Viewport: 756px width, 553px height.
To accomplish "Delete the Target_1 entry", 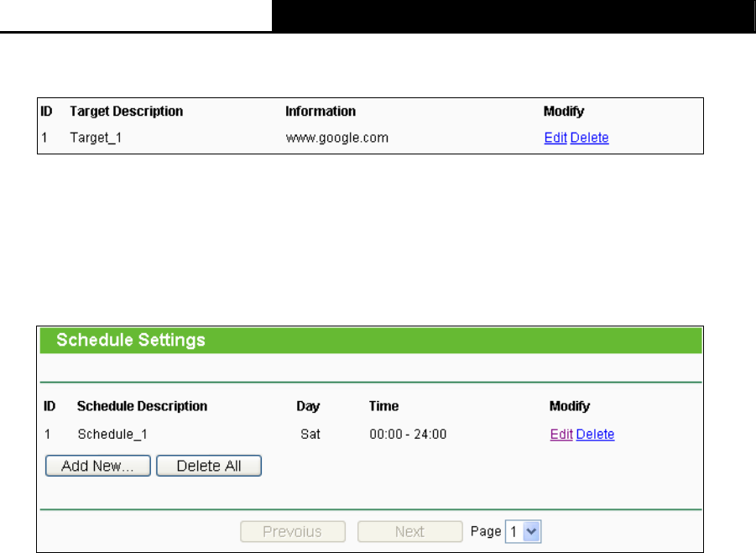I will point(589,138).
